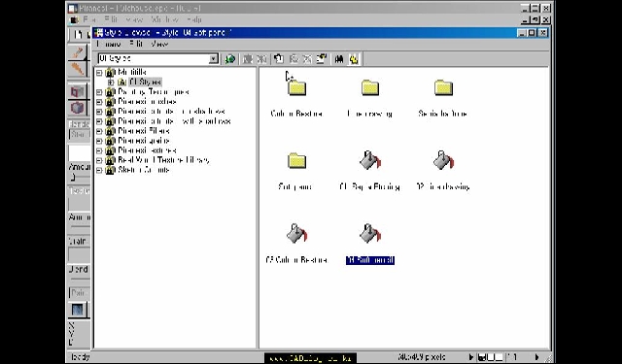This screenshot has height=364, width=622.
Task: Expand the Piranesi cutouts with shadows node
Action: [99, 121]
